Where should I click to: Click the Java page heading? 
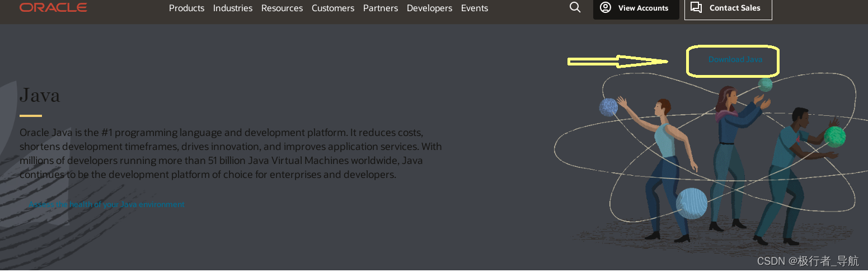point(40,95)
